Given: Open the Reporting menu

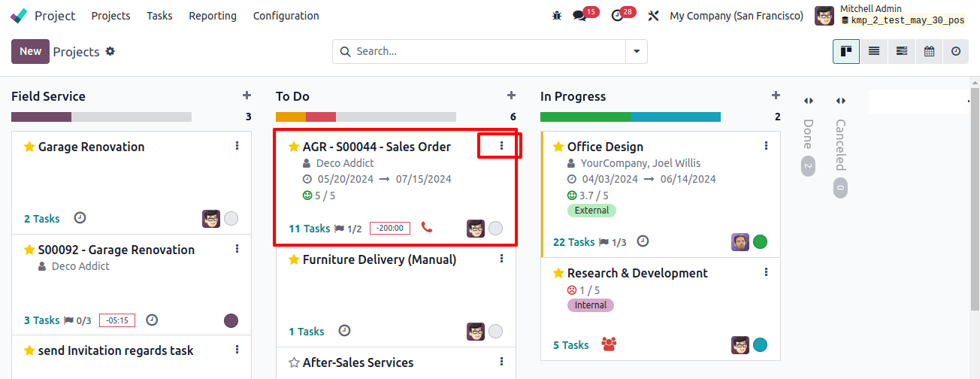Looking at the screenshot, I should (213, 16).
